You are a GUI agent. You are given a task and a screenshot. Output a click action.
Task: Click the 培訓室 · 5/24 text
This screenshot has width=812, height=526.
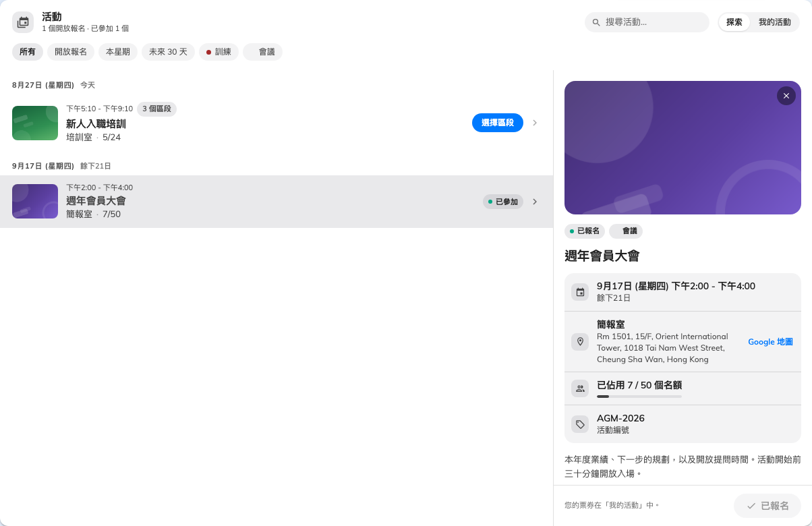click(93, 137)
